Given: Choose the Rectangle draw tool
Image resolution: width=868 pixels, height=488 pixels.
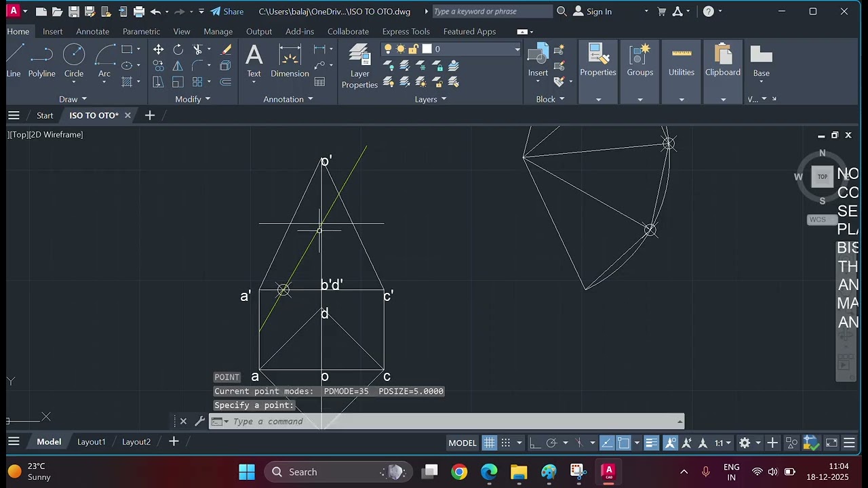Looking at the screenshot, I should pos(127,49).
